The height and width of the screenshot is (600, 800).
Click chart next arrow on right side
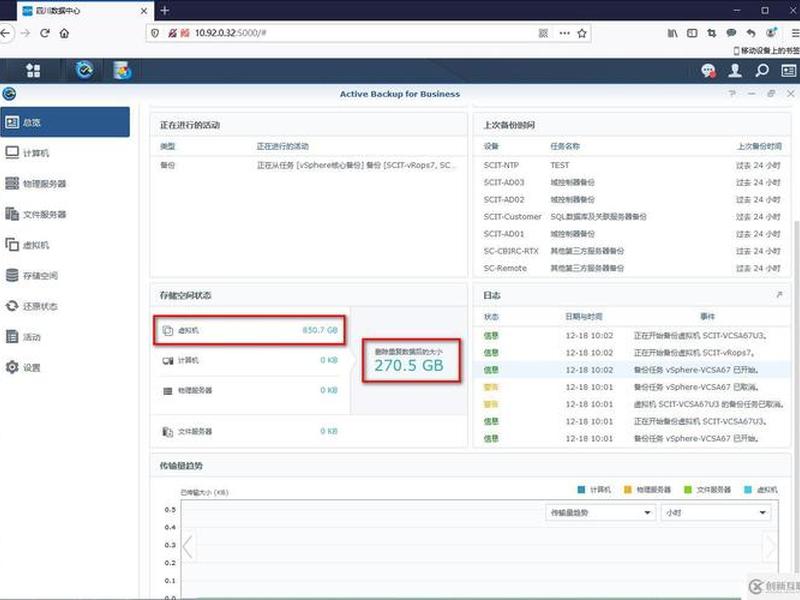(769, 546)
